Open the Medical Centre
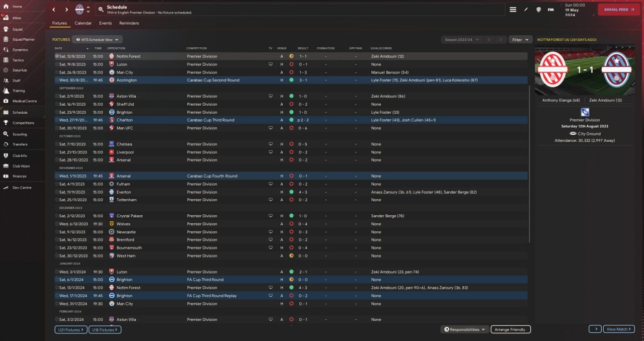Image resolution: width=644 pixels, height=341 pixels. tap(24, 101)
